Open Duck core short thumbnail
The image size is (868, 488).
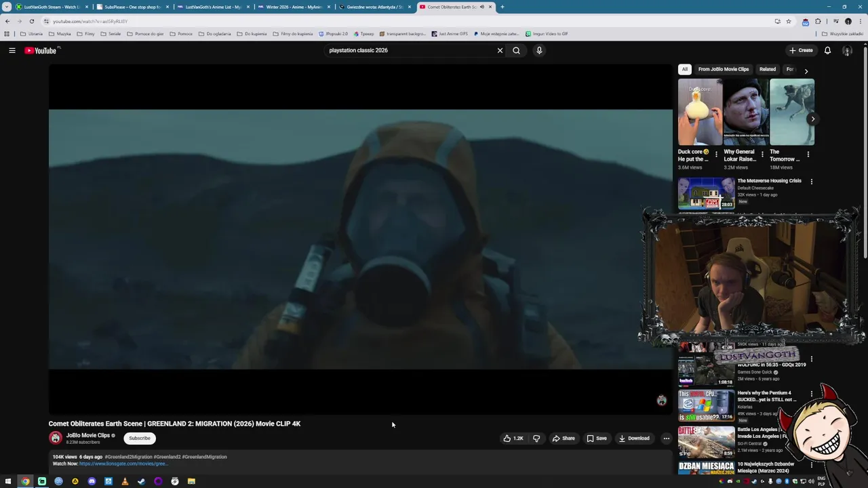pos(700,112)
